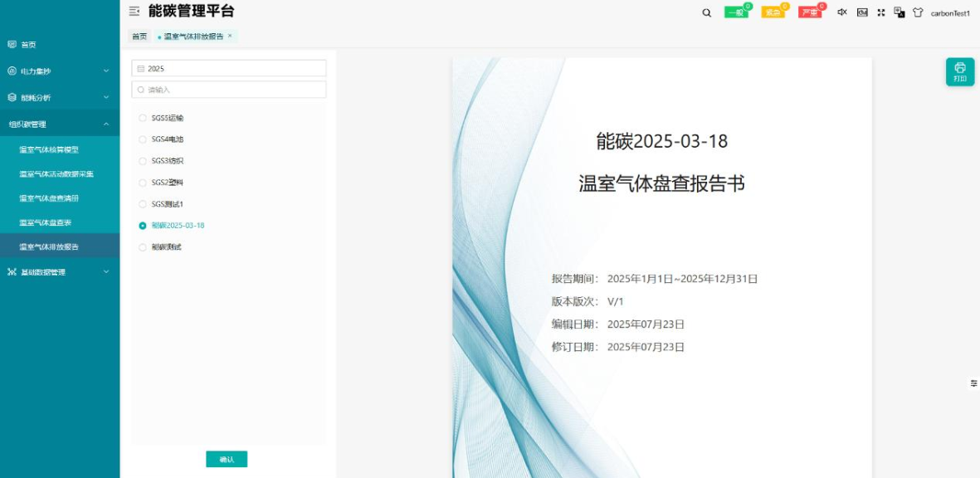Expand the 能耗分析 sidebar menu
Screen dimensions: 980x478
pyautogui.click(x=60, y=97)
